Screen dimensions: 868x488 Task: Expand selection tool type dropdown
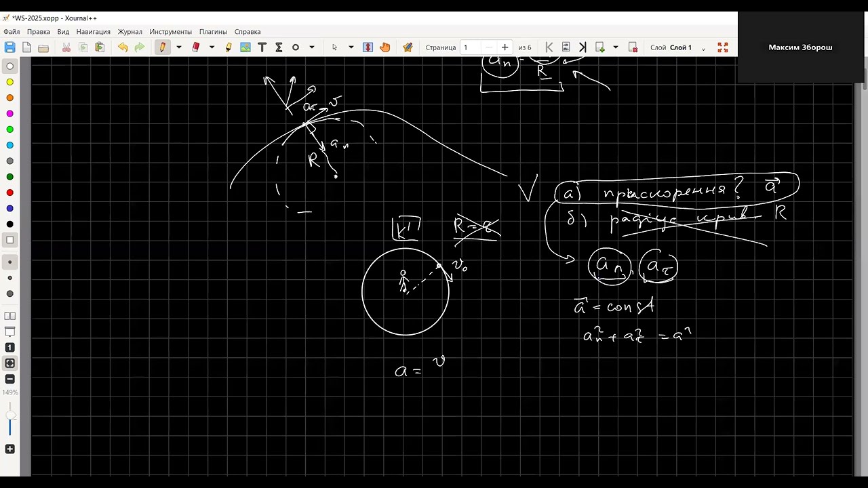tap(351, 47)
